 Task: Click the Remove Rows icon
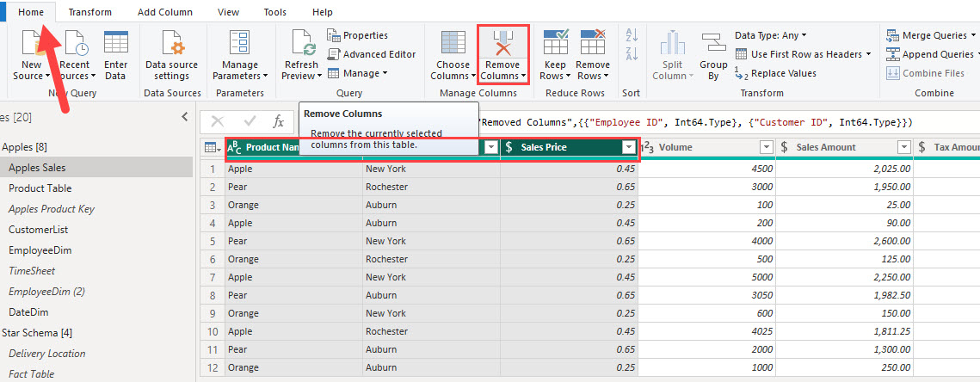(x=593, y=42)
